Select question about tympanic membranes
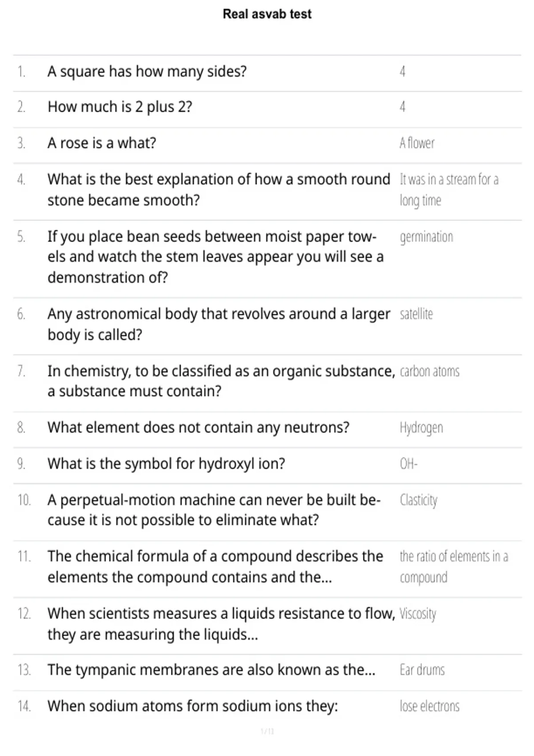The image size is (534, 756). 211,670
